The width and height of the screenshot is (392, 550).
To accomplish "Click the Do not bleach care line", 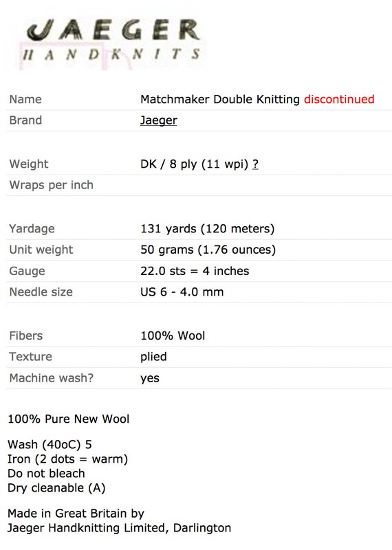I will [x=46, y=473].
